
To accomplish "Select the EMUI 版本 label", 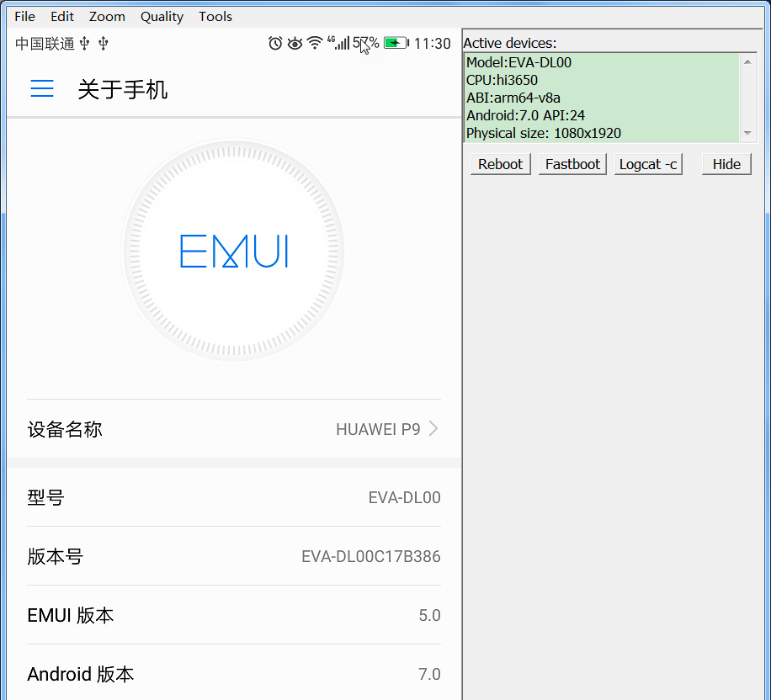I will click(71, 616).
